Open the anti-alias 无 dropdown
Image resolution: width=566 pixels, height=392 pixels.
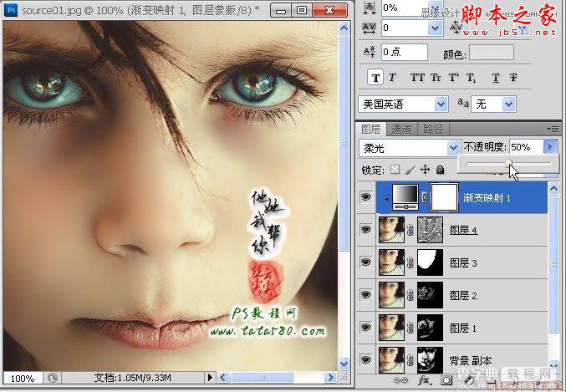508,104
